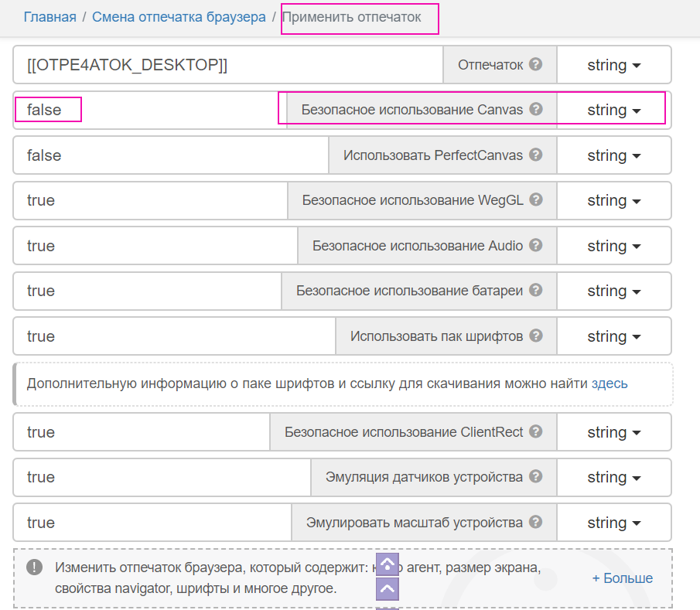Open type dropdown for Безопасное использование Audio
Image resolution: width=700 pixels, height=610 pixels.
[x=614, y=246]
